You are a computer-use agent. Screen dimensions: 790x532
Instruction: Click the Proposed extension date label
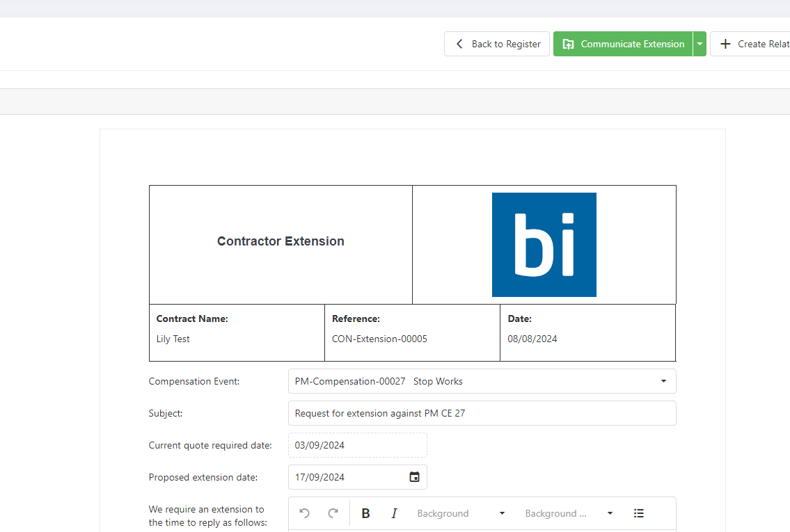click(x=203, y=477)
